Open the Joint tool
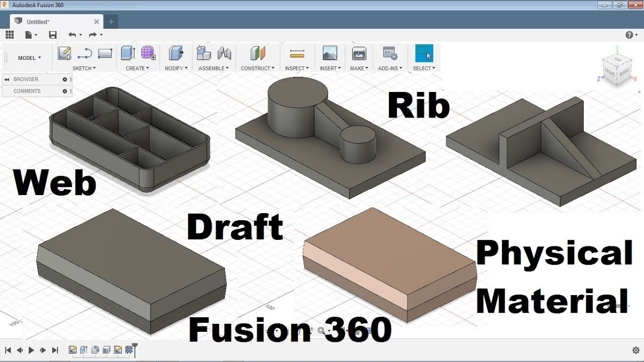The height and width of the screenshot is (362, 644). pyautogui.click(x=224, y=53)
